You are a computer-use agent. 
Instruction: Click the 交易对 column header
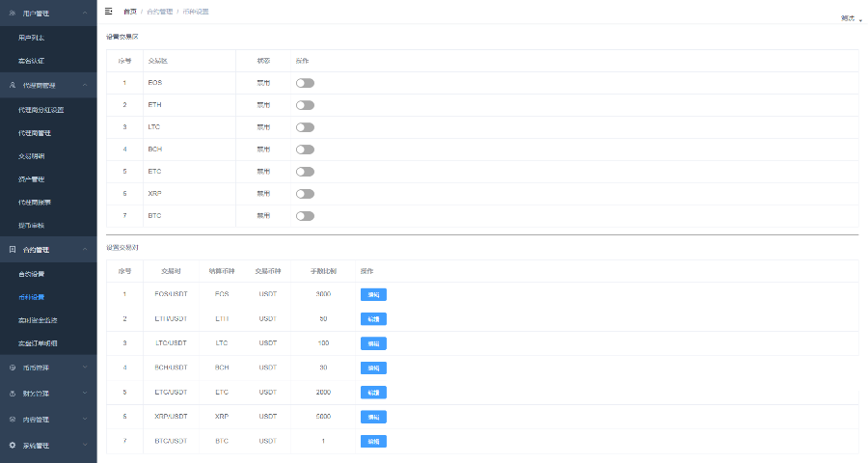[x=171, y=271]
